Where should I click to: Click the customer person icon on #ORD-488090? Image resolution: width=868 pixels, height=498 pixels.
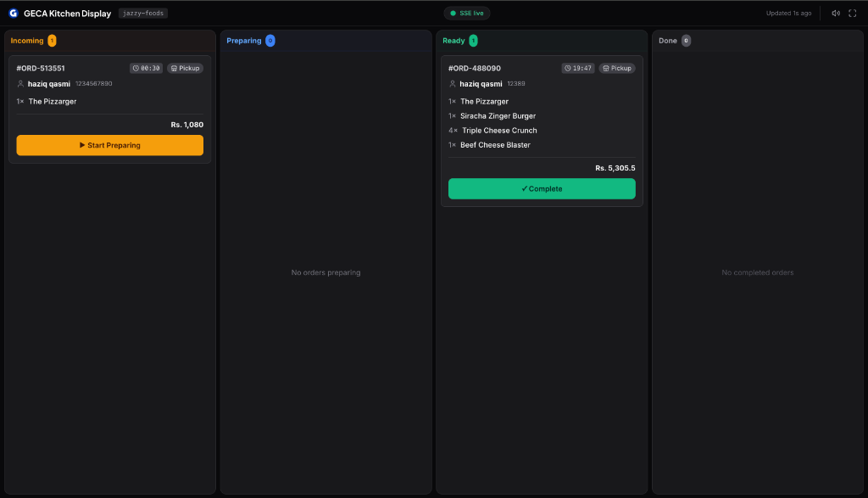[x=453, y=84]
